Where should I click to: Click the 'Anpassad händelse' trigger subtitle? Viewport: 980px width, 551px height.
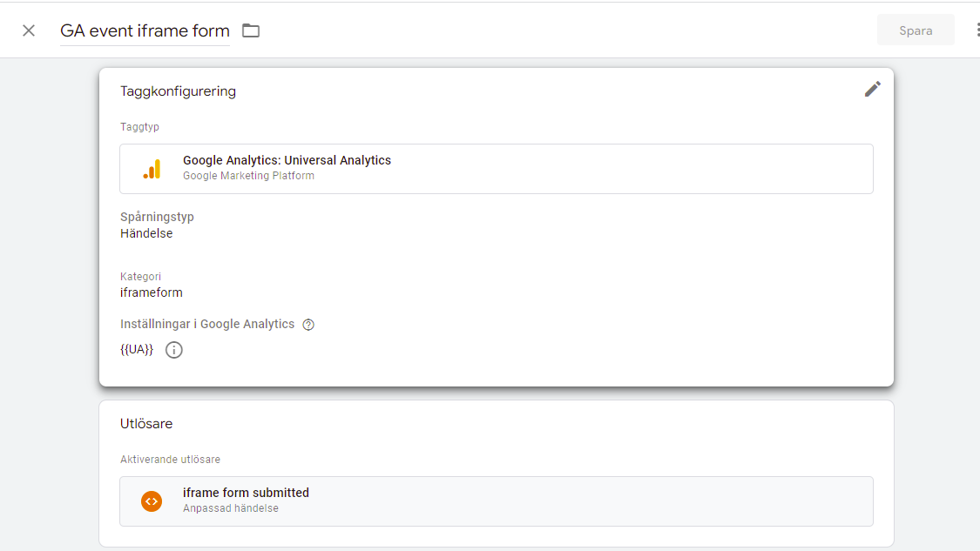[x=230, y=508]
